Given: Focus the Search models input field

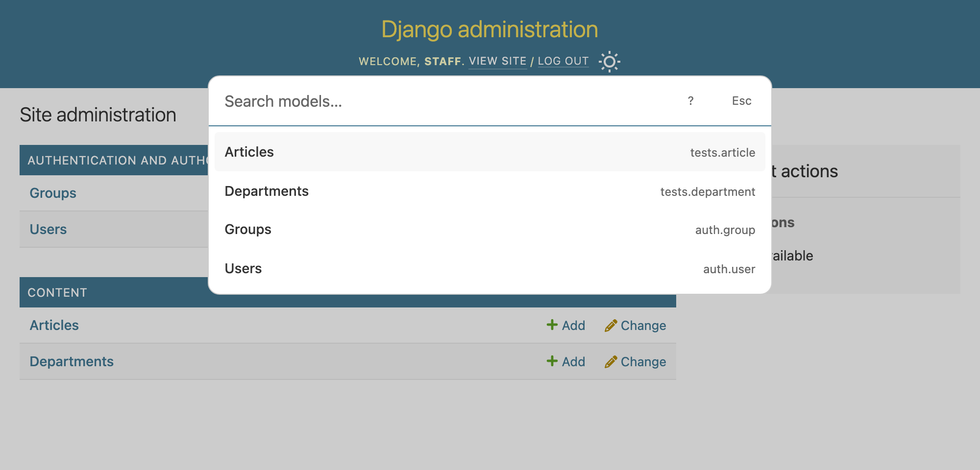Looking at the screenshot, I should pyautogui.click(x=446, y=101).
